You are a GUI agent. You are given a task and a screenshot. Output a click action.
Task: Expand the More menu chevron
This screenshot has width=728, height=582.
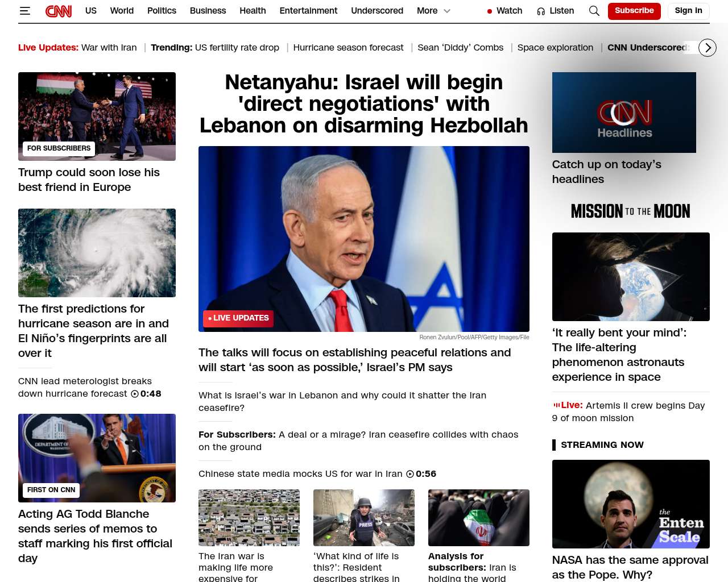click(447, 11)
